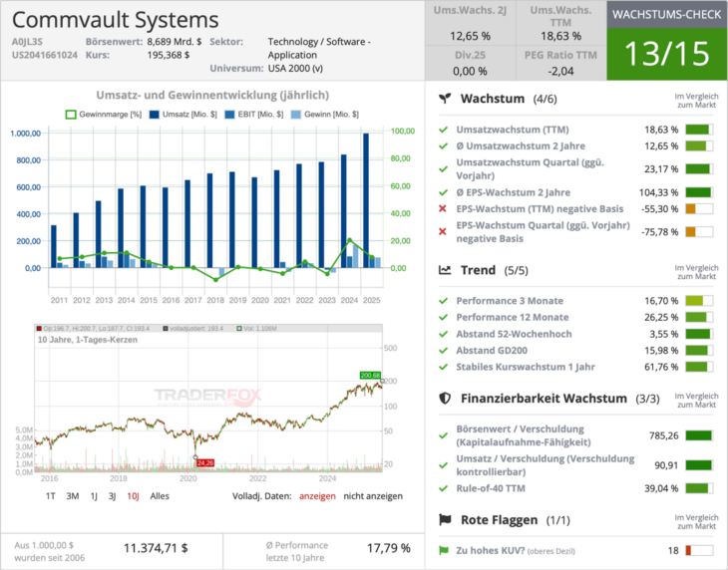Click the Div.25 value 0,00 %
Viewport: 728px width, 570px height.
(x=470, y=71)
